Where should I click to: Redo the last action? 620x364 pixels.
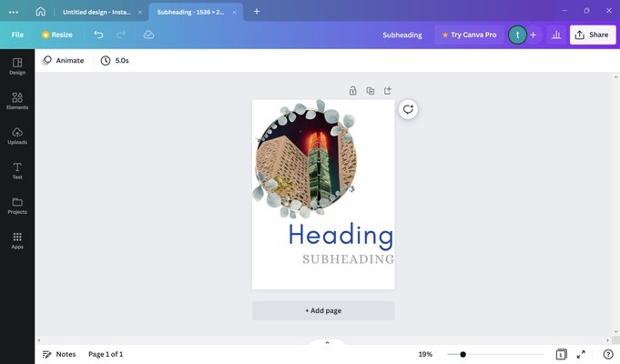pyautogui.click(x=121, y=35)
